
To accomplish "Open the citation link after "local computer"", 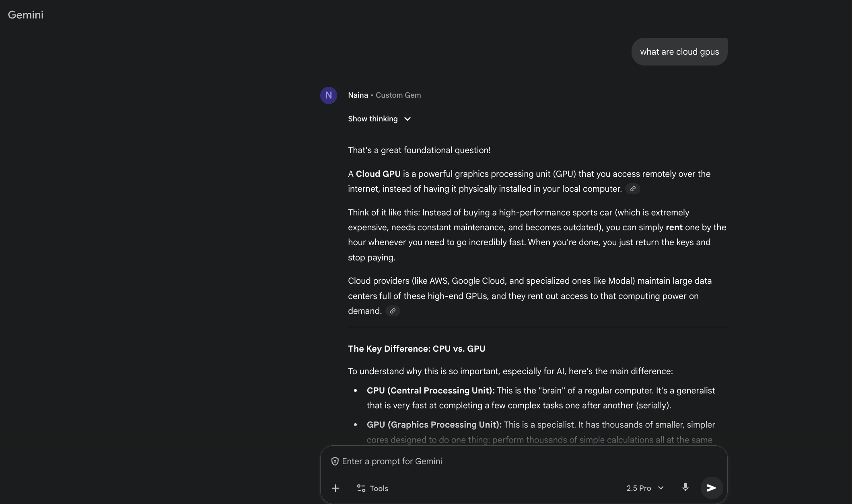I will click(x=632, y=188).
